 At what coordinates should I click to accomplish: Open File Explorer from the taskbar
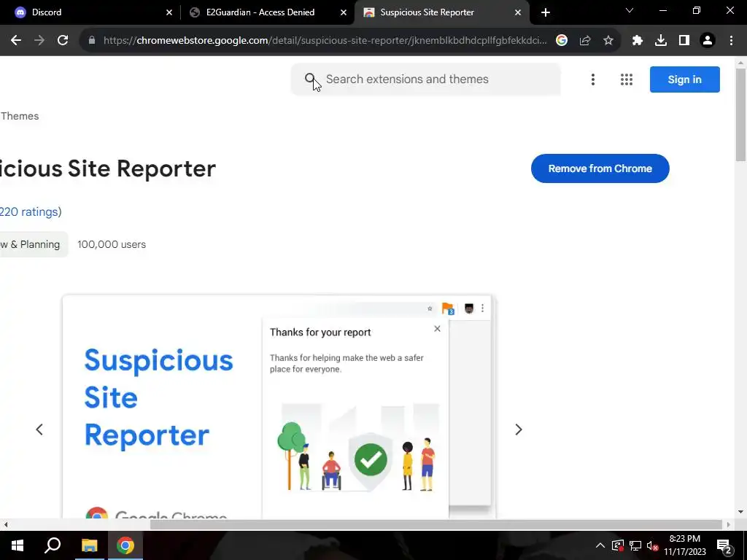point(89,545)
